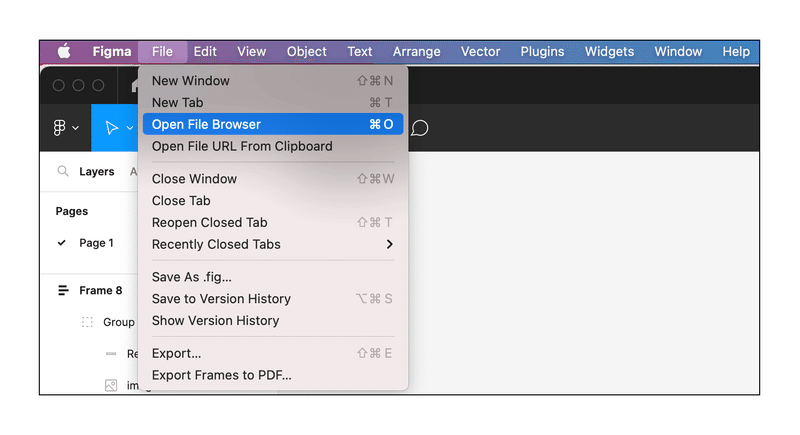
Task: Click the Group layer dashed icon
Action: [x=87, y=322]
